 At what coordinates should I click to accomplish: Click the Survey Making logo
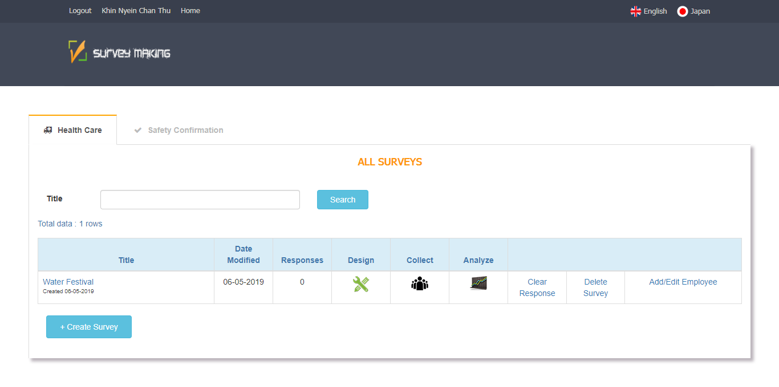[119, 52]
